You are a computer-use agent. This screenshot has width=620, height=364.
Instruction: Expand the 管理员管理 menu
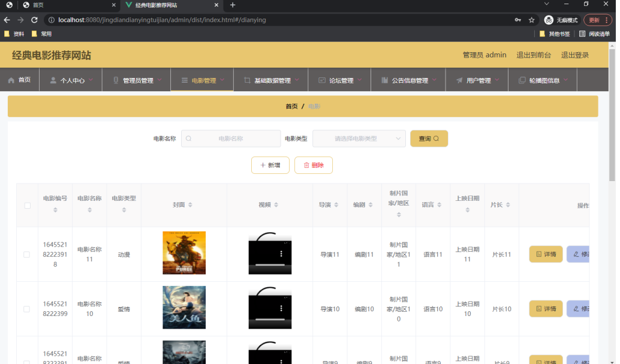point(137,80)
